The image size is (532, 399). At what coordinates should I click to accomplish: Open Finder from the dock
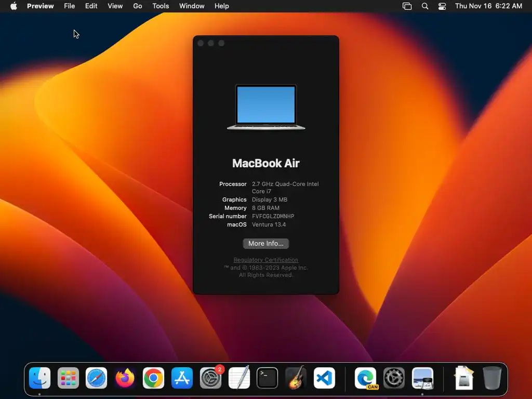click(x=39, y=378)
